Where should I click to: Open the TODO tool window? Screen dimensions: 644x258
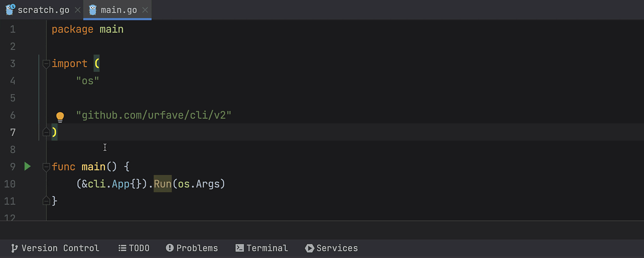pyautogui.click(x=134, y=248)
